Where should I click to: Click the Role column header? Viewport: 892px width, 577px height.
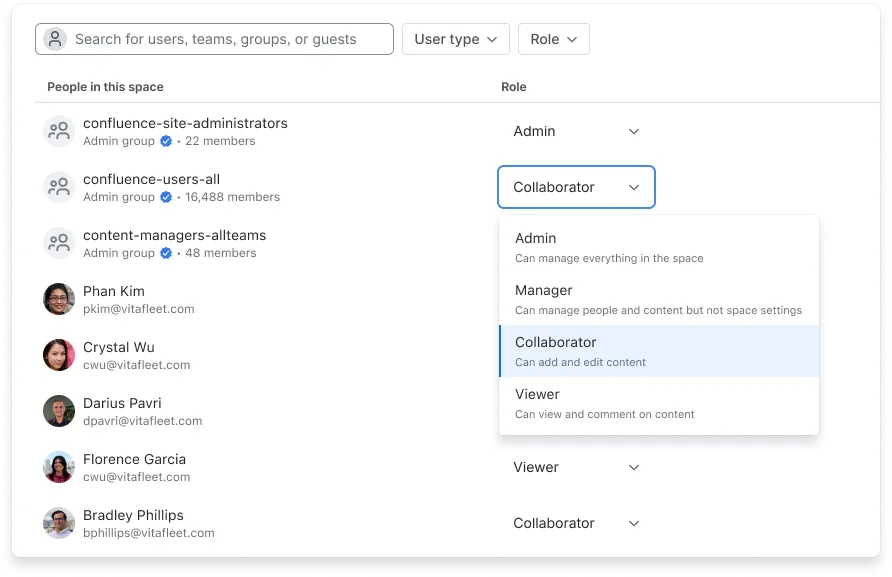pyautogui.click(x=514, y=87)
